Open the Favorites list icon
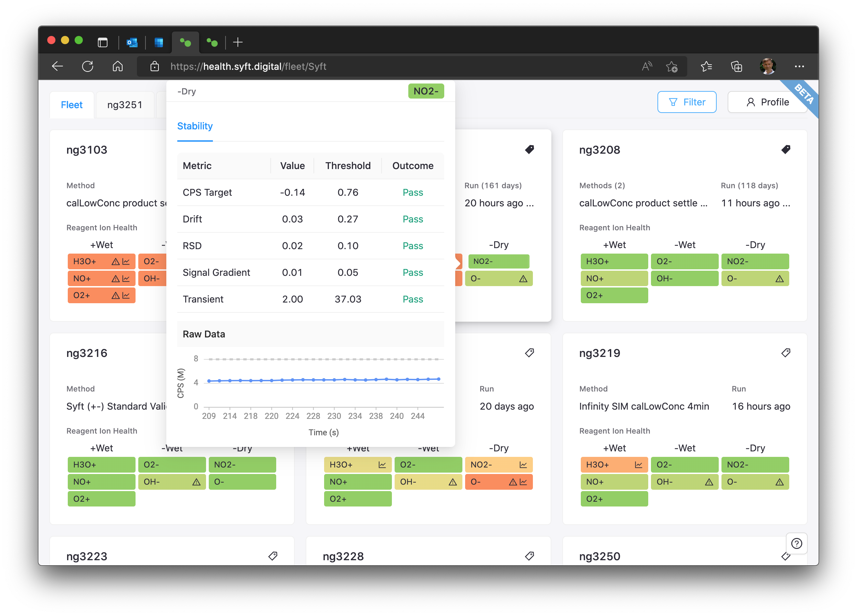Viewport: 857px width, 616px height. pos(706,66)
